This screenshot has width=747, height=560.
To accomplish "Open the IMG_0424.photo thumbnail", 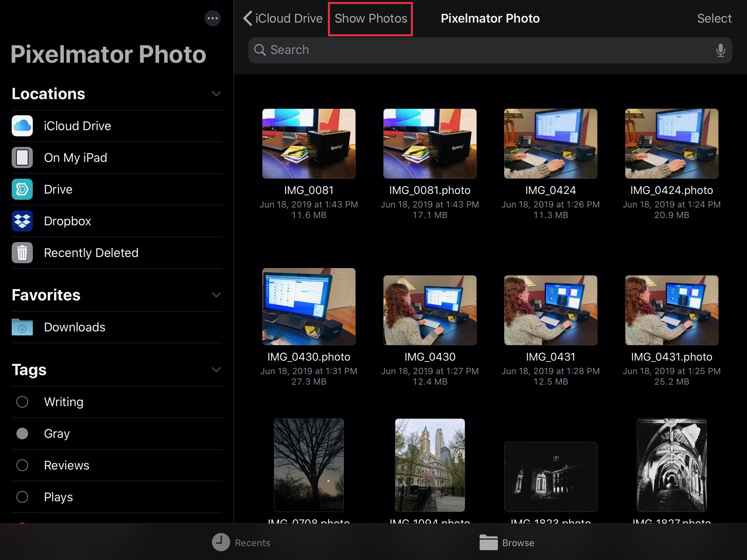I will [672, 144].
